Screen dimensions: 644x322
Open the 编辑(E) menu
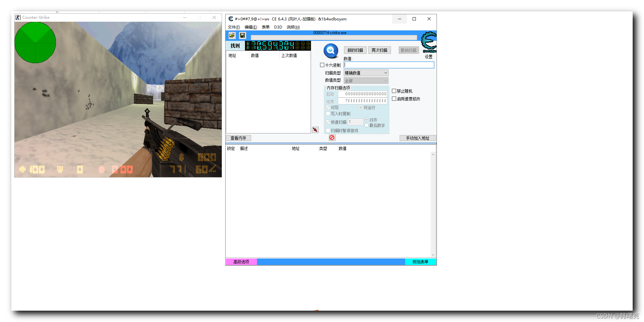click(x=251, y=27)
